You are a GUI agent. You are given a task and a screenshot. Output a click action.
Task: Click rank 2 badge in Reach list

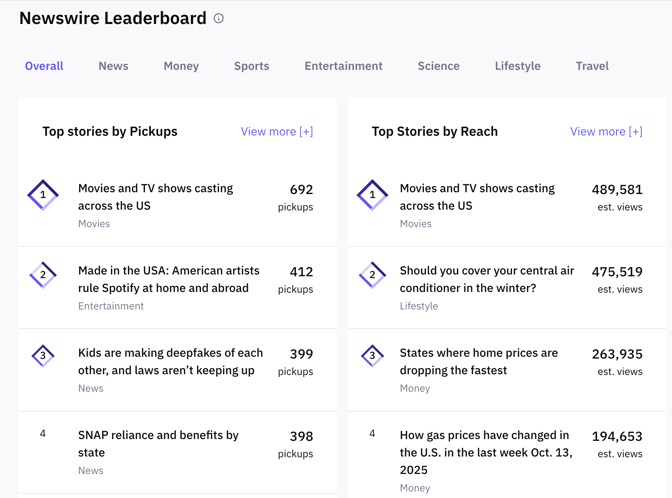pyautogui.click(x=372, y=275)
